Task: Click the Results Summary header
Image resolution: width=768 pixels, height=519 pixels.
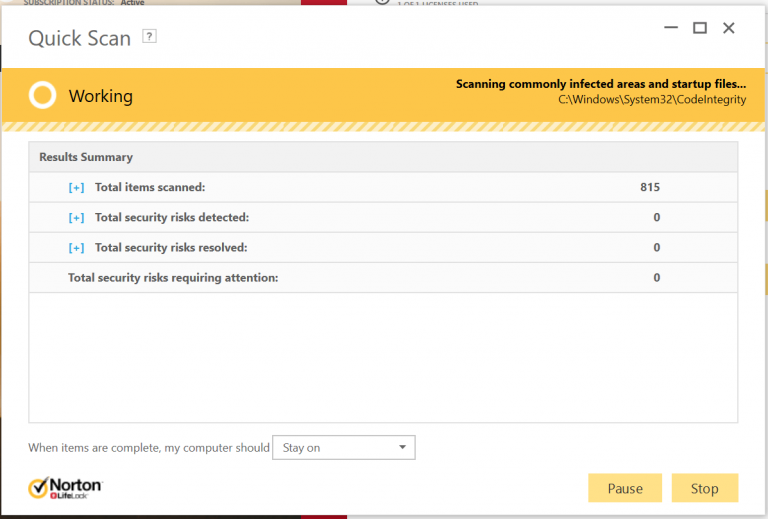Action: tap(86, 157)
